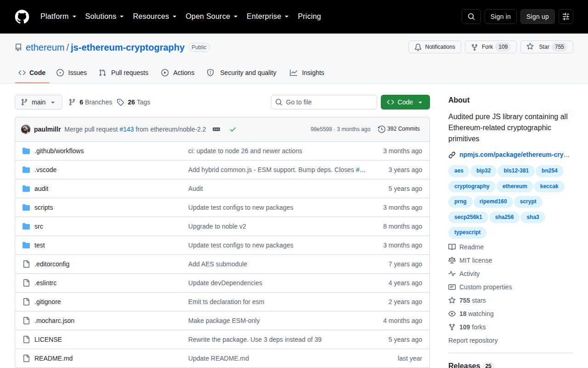
Task: Click the Notifications button
Action: (435, 47)
